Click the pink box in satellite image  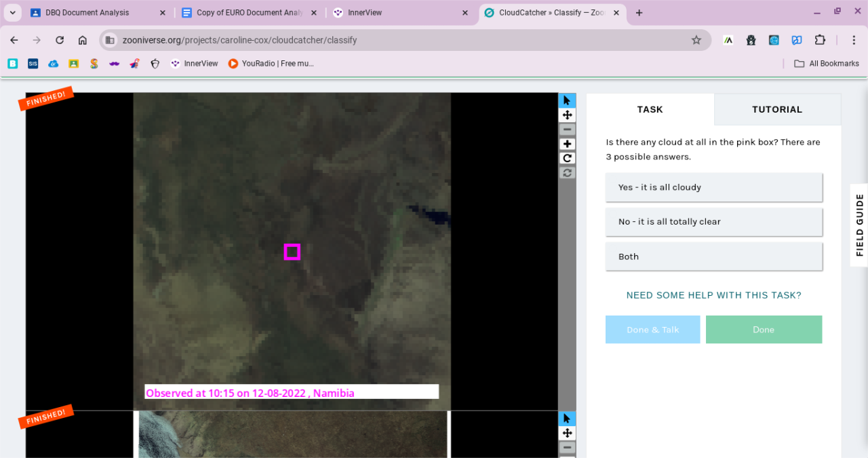click(292, 252)
